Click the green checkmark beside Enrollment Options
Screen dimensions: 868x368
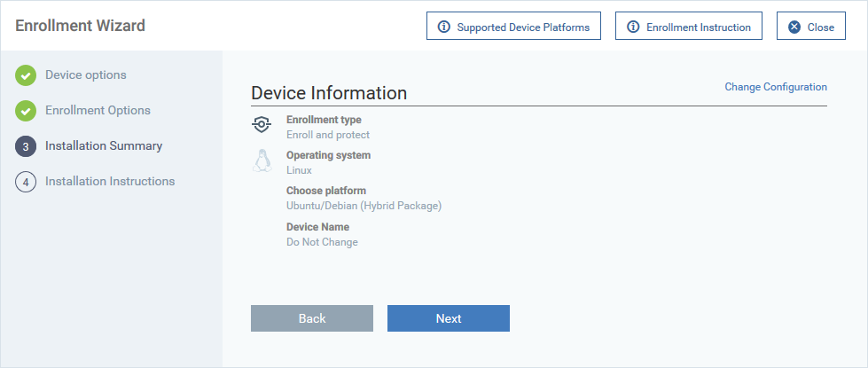pos(26,111)
